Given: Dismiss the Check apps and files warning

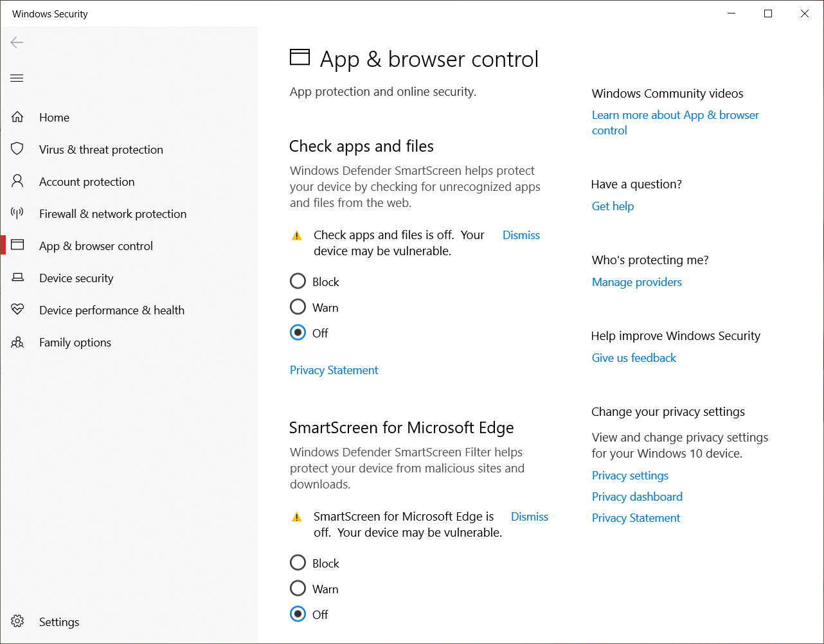Looking at the screenshot, I should click(x=521, y=235).
